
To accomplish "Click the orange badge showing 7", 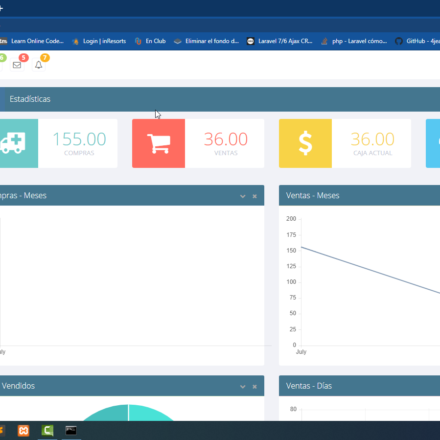I will click(45, 57).
